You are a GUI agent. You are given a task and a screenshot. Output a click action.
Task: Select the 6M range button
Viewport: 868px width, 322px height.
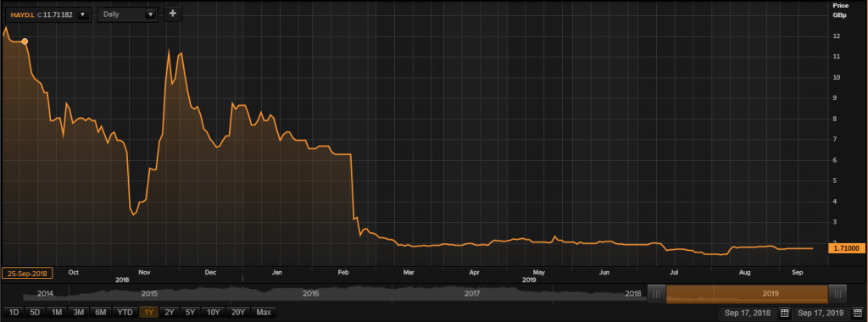[101, 313]
